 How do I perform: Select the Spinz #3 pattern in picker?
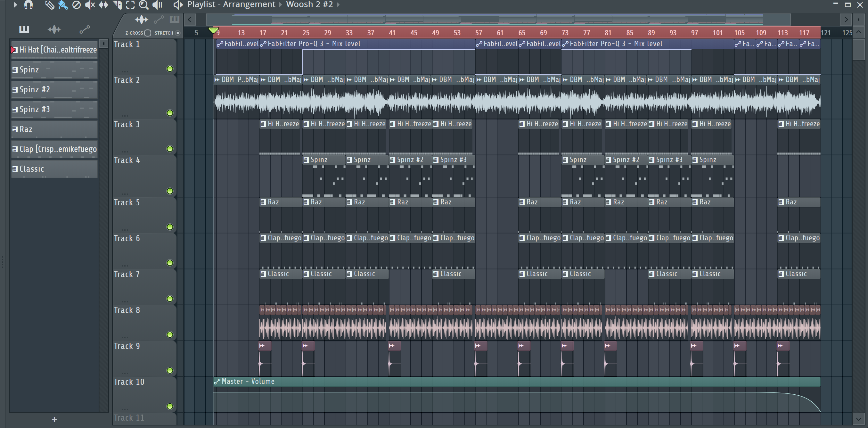point(54,110)
